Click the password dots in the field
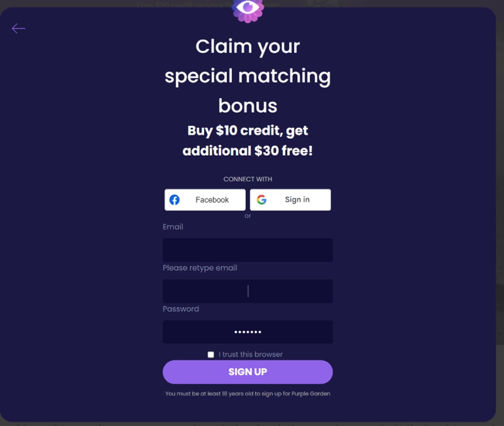The width and height of the screenshot is (504, 426). [248, 332]
